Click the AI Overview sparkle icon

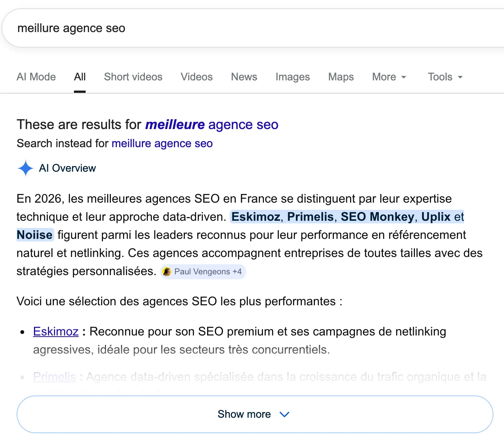(25, 168)
